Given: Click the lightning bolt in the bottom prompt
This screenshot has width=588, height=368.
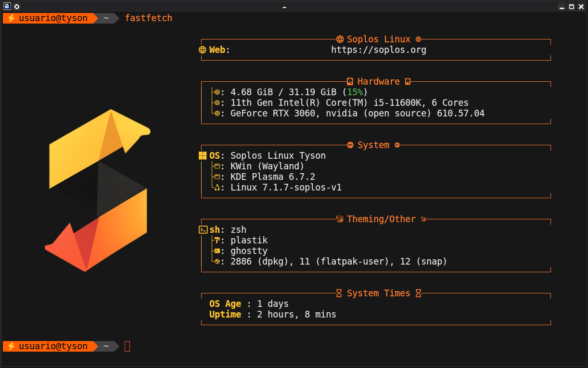Looking at the screenshot, I should 11,346.
